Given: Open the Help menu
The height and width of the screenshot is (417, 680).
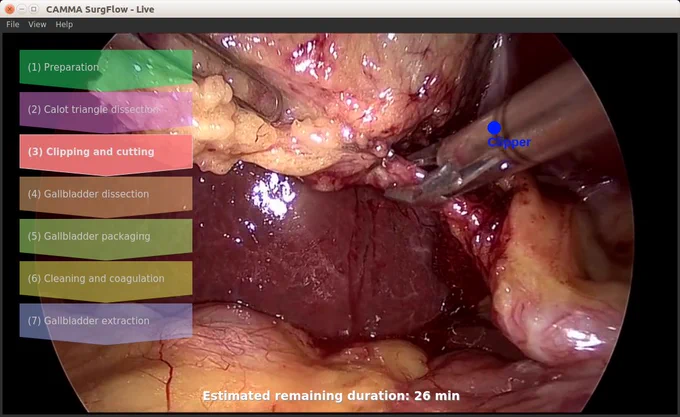Looking at the screenshot, I should pos(64,24).
